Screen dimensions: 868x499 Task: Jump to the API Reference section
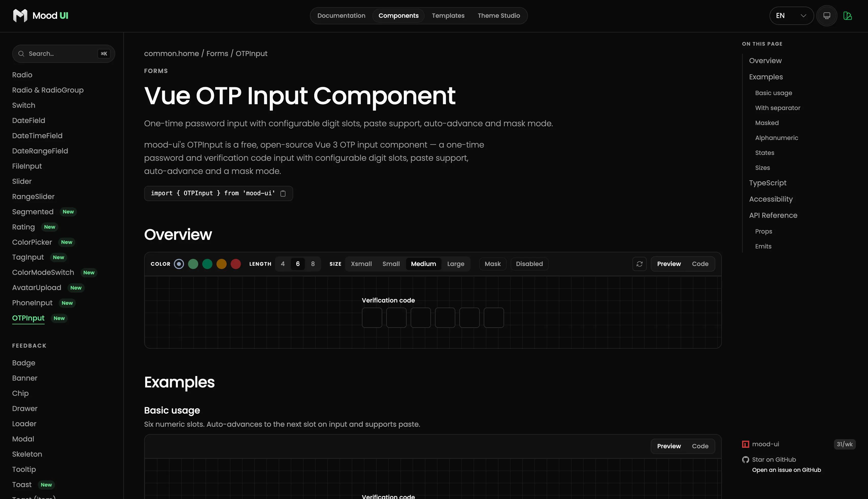click(x=773, y=215)
